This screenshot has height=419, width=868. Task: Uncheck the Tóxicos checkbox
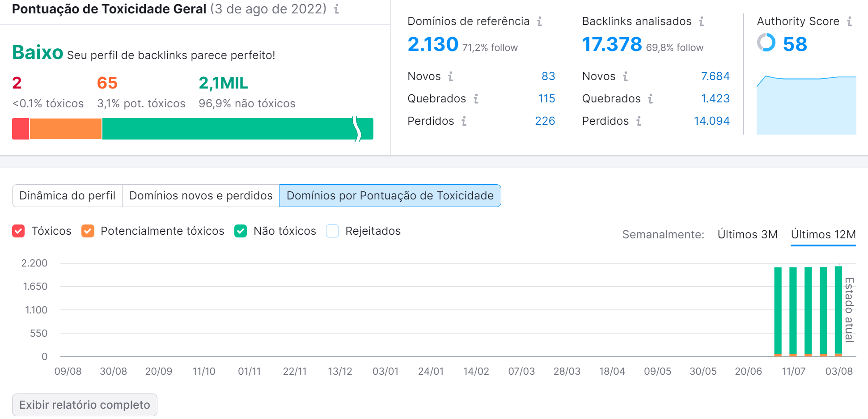(x=18, y=231)
